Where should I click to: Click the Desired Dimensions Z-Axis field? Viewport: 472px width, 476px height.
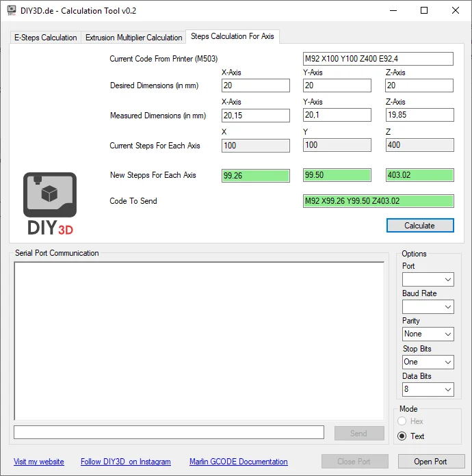click(x=419, y=85)
